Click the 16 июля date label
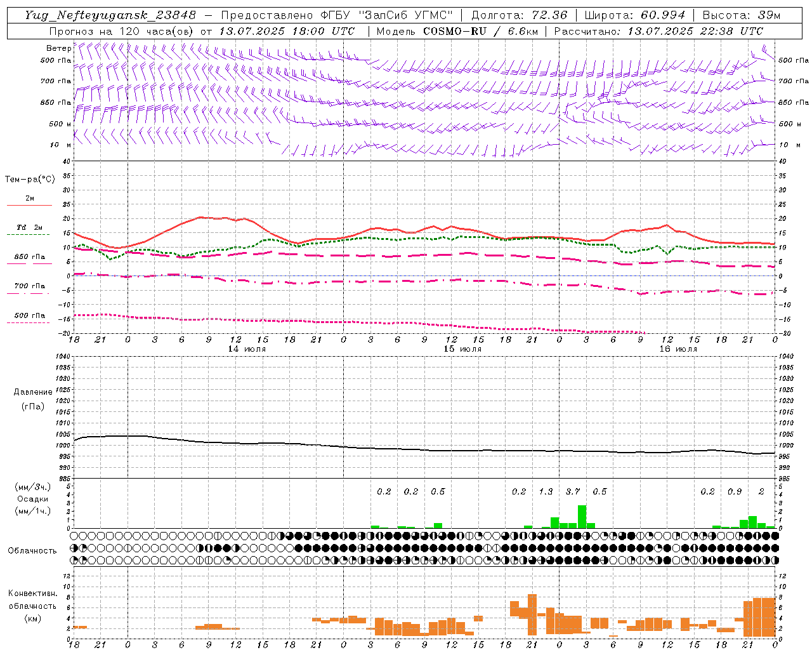The image size is (812, 650). pyautogui.click(x=678, y=349)
